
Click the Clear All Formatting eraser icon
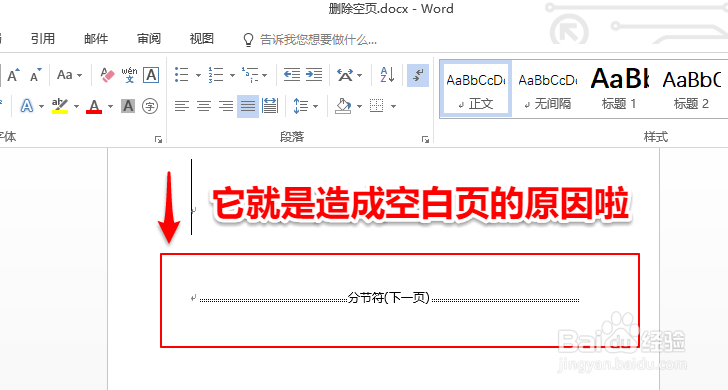pos(107,75)
